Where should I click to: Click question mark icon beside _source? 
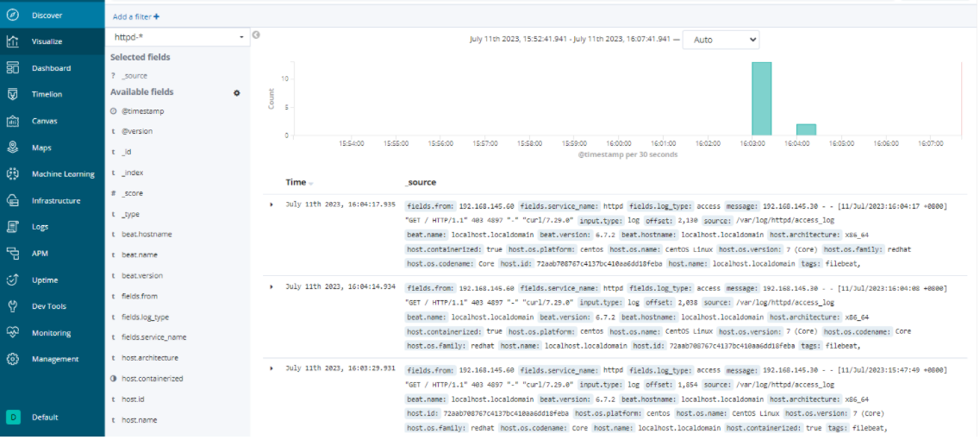click(113, 75)
